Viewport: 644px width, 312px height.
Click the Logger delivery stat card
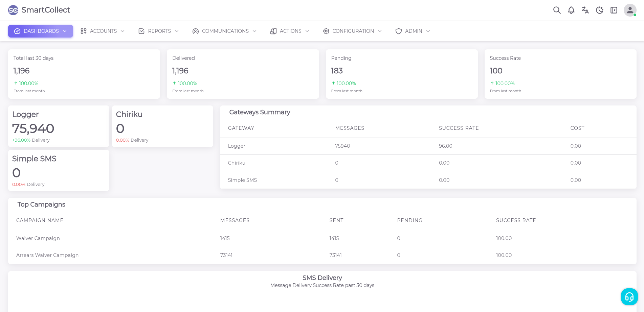tap(59, 126)
